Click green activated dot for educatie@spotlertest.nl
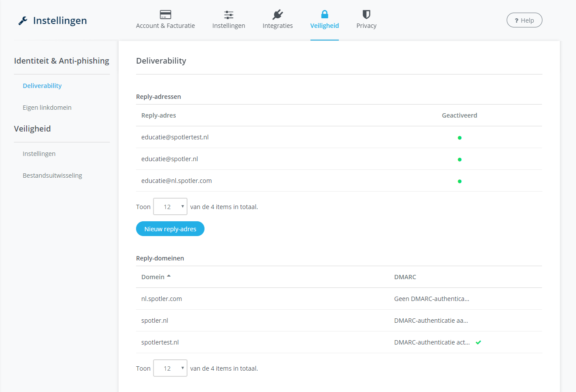 point(460,138)
